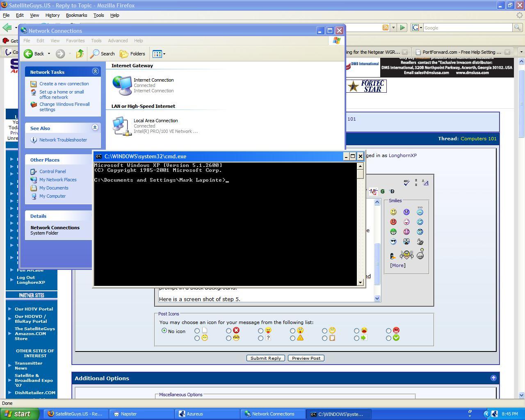Open the Bookmarks menu in Firefox
The height and width of the screenshot is (420, 525).
[x=76, y=15]
